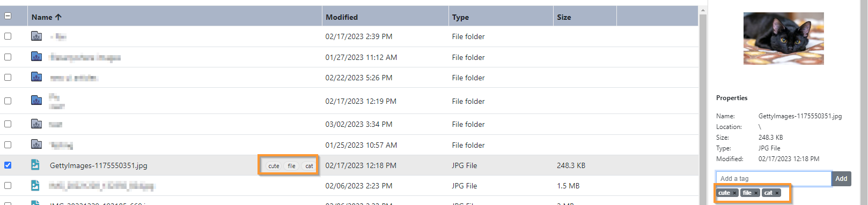Click the Add a tag input field
Screen dimensions: 868x205
coord(774,179)
